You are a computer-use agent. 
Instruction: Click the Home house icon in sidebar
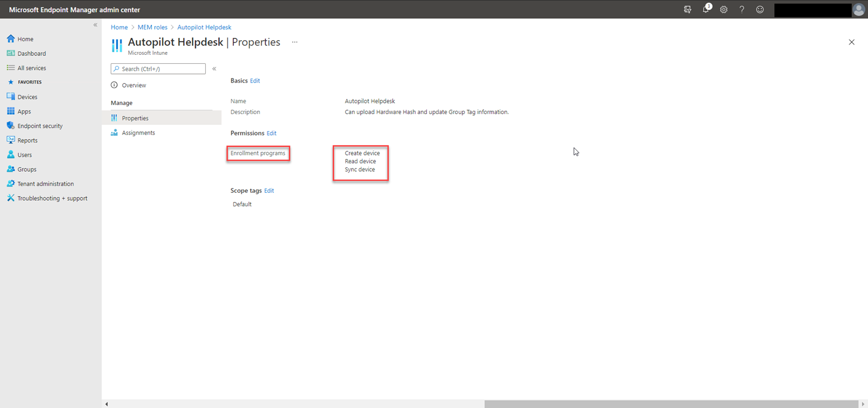coord(11,39)
